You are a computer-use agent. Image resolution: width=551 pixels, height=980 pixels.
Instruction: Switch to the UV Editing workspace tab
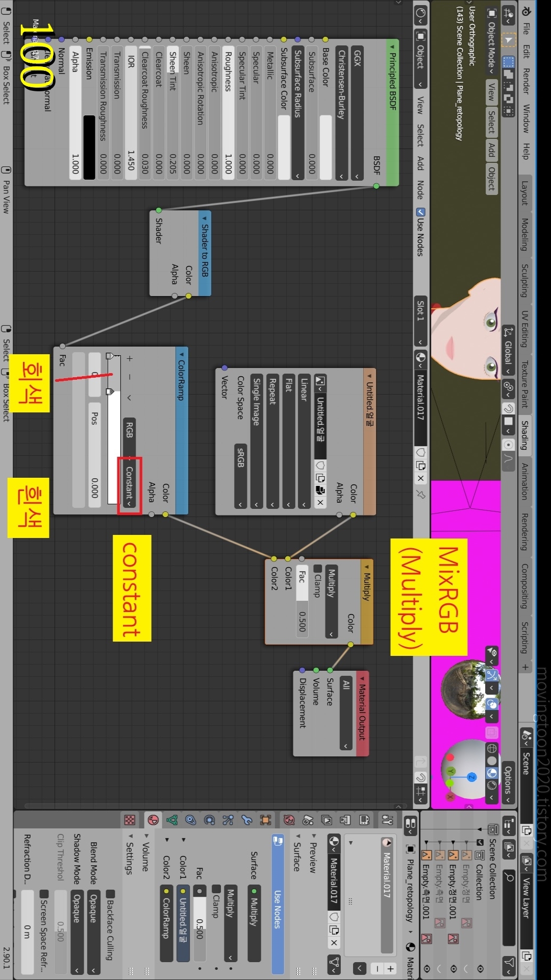point(524,329)
